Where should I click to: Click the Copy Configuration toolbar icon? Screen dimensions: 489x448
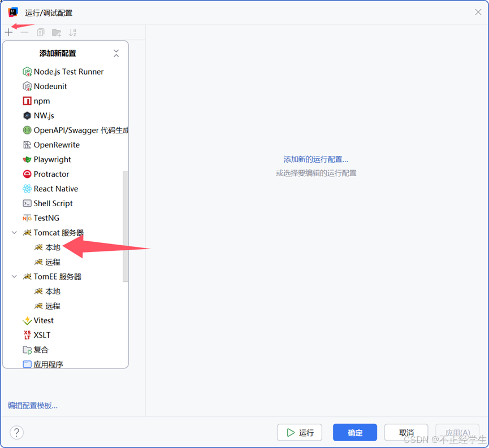click(40, 32)
